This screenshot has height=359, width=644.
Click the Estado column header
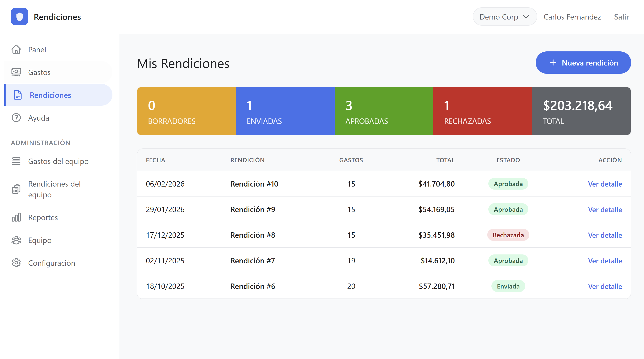click(x=508, y=160)
